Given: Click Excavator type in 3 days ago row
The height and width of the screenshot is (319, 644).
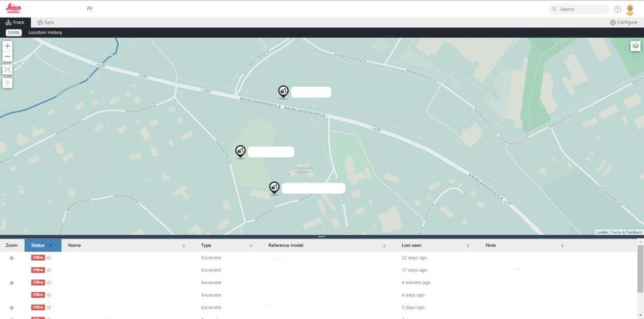Looking at the screenshot, I should 211,307.
